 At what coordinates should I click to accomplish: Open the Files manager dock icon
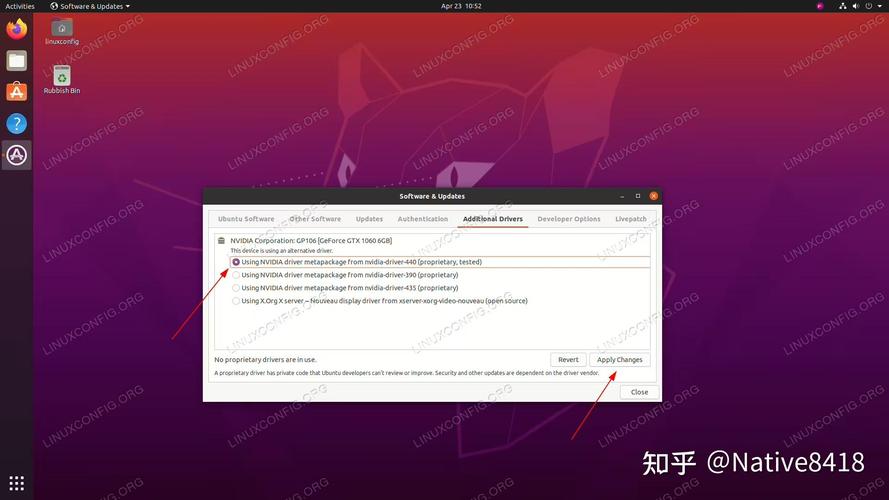pos(16,61)
